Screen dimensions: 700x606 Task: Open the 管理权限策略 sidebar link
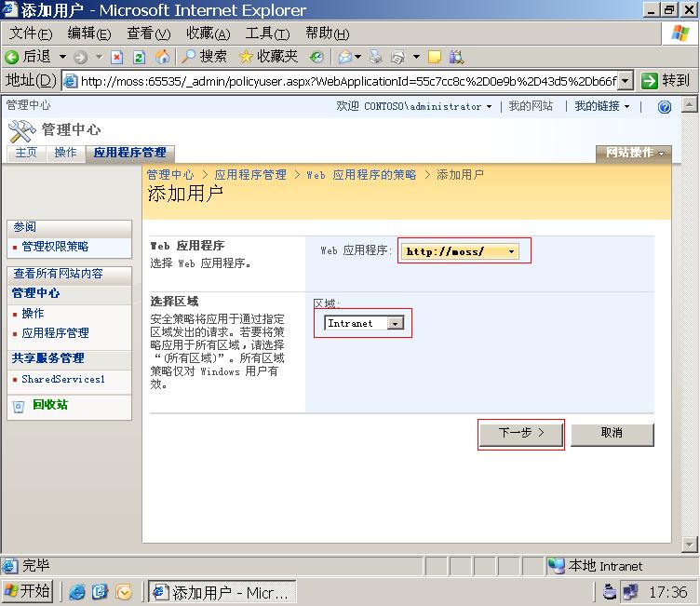tap(55, 247)
